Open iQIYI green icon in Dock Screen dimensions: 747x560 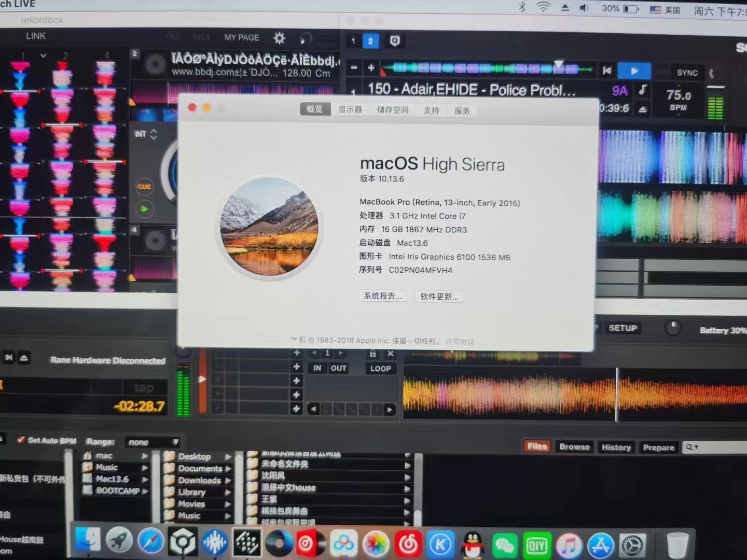[x=537, y=545]
